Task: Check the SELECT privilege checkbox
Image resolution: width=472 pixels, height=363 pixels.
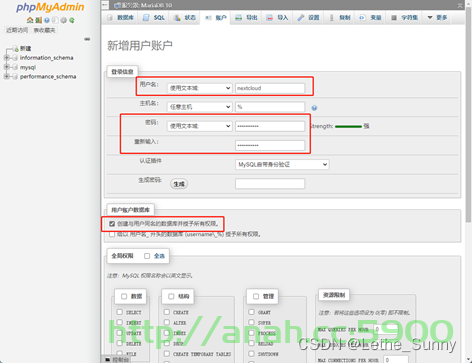Action: (x=120, y=312)
